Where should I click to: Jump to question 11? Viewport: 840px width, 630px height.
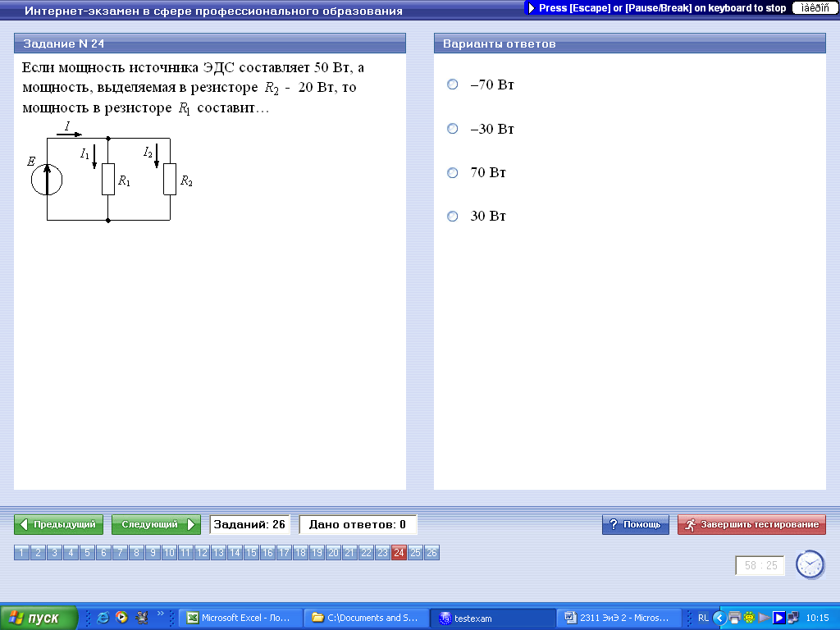pyautogui.click(x=185, y=552)
